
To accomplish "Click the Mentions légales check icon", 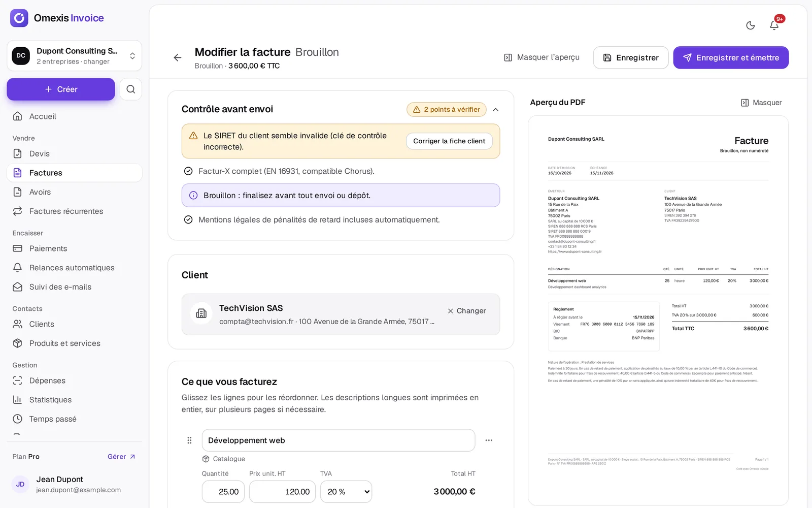I will pyautogui.click(x=188, y=220).
